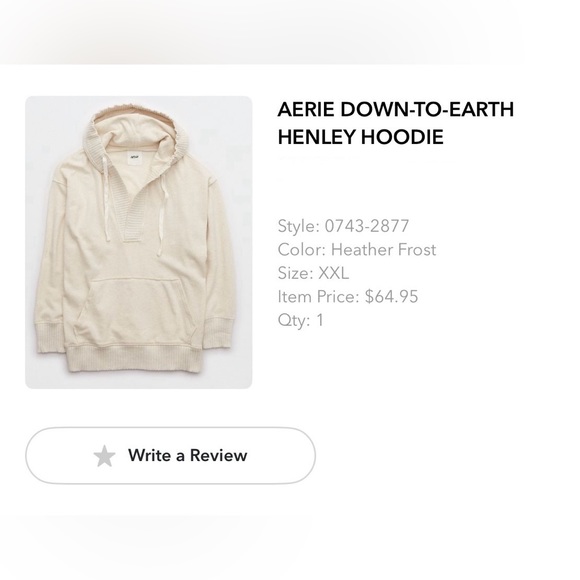Click the Item Price $64.95 line
Viewport: 580px width, 580px height.
(x=348, y=296)
